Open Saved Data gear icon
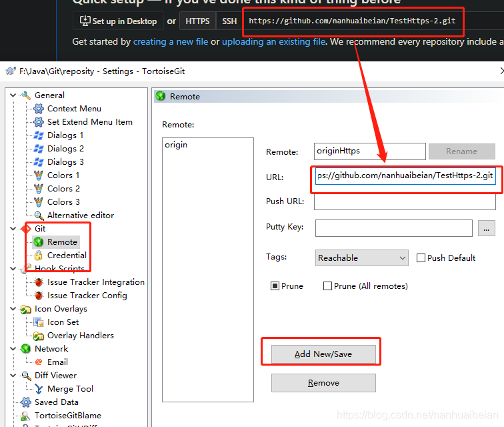504x427 pixels. point(26,402)
